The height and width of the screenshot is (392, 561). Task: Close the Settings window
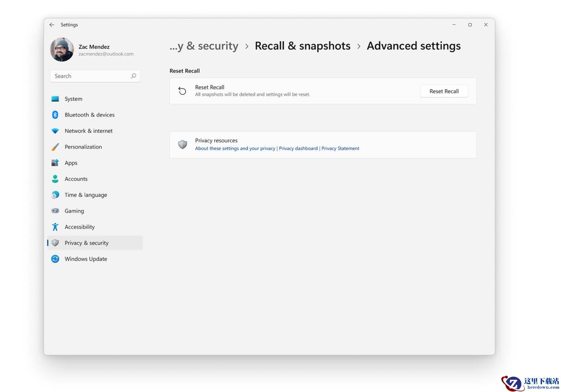(x=486, y=25)
